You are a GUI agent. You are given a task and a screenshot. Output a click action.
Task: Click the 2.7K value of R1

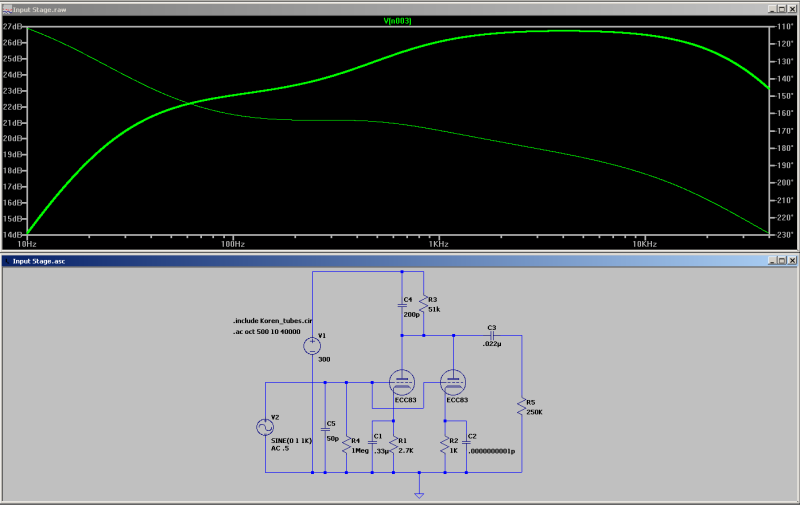point(406,451)
